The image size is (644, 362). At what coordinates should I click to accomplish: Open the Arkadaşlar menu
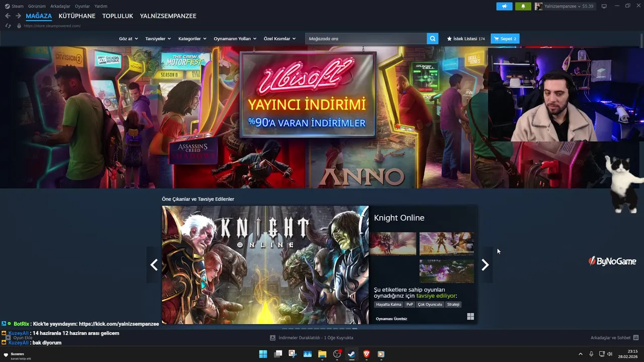pos(60,6)
